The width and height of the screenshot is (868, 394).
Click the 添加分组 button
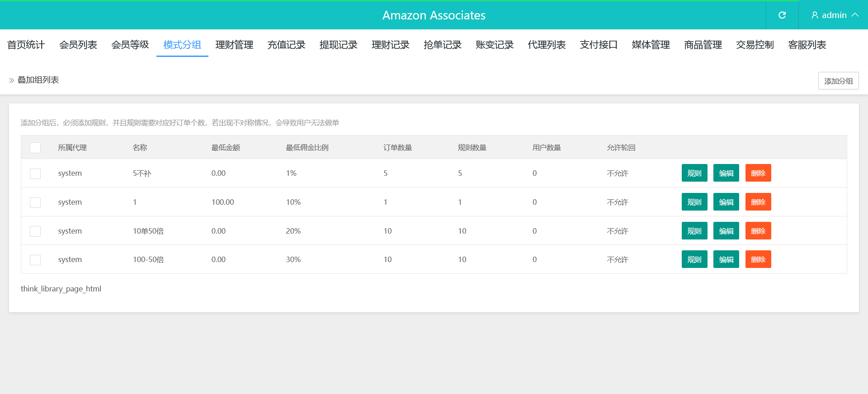point(838,81)
